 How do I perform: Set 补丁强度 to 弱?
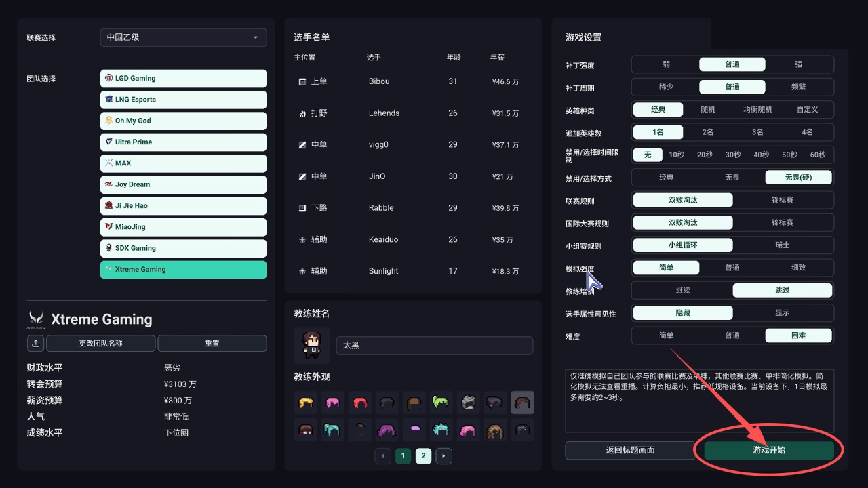click(666, 65)
